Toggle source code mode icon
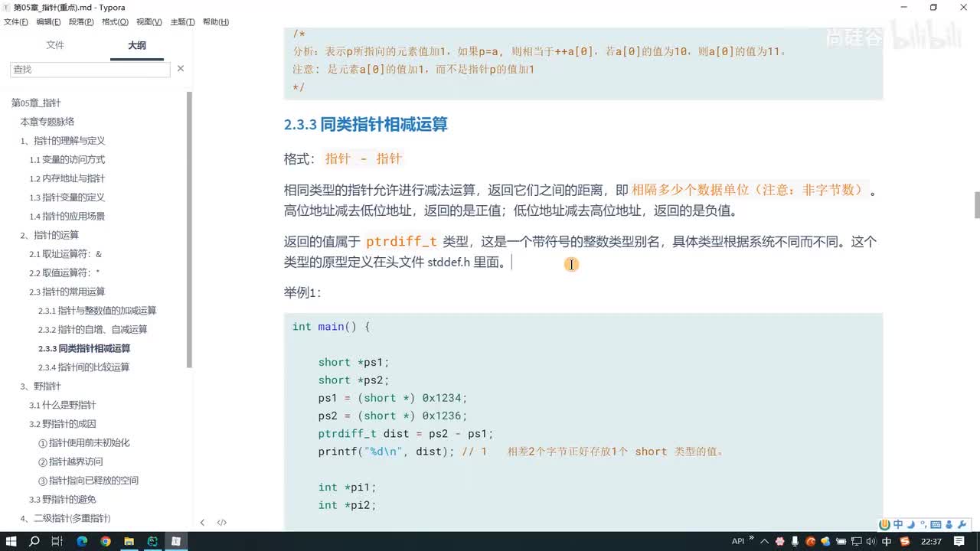980x551 pixels. point(222,523)
